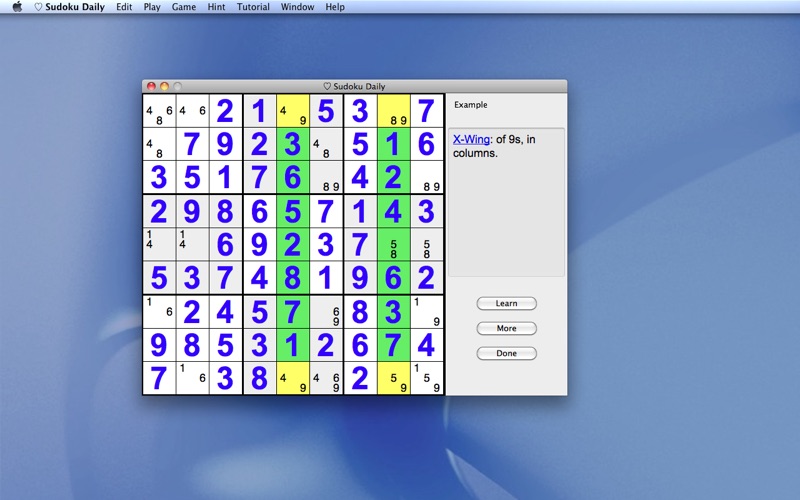Select the green cell containing 4
Screen dimensions: 800x500
(393, 211)
